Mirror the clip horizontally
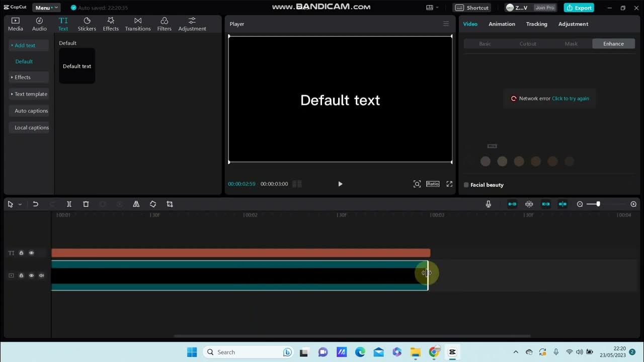This screenshot has height=362, width=644. coord(136,204)
